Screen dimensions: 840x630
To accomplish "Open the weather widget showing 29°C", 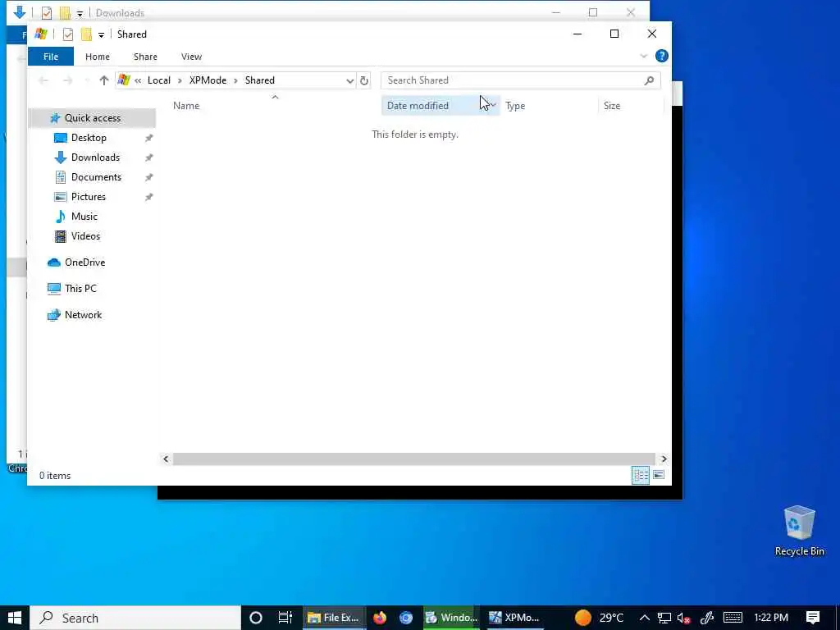I will tap(599, 618).
